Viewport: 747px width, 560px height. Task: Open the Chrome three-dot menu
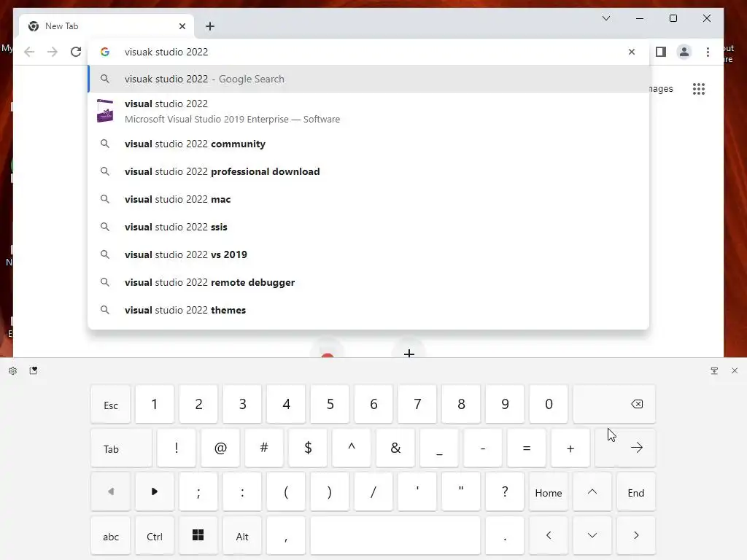[x=708, y=52]
